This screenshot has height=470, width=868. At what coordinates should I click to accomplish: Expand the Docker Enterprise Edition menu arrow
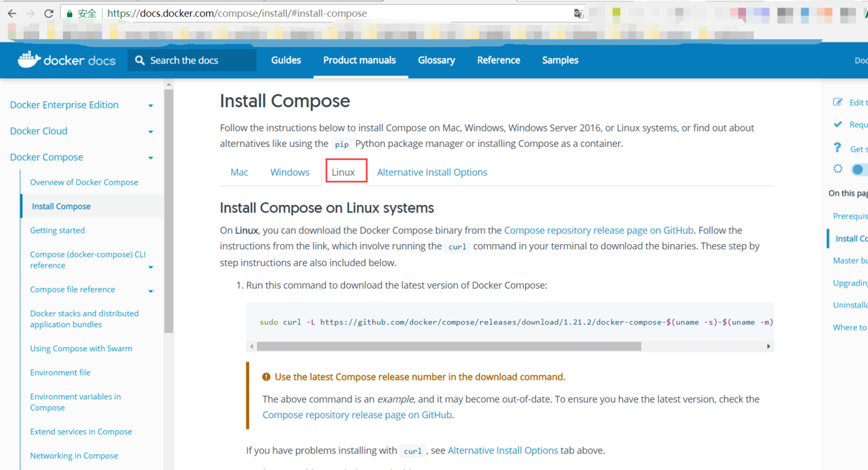(150, 106)
